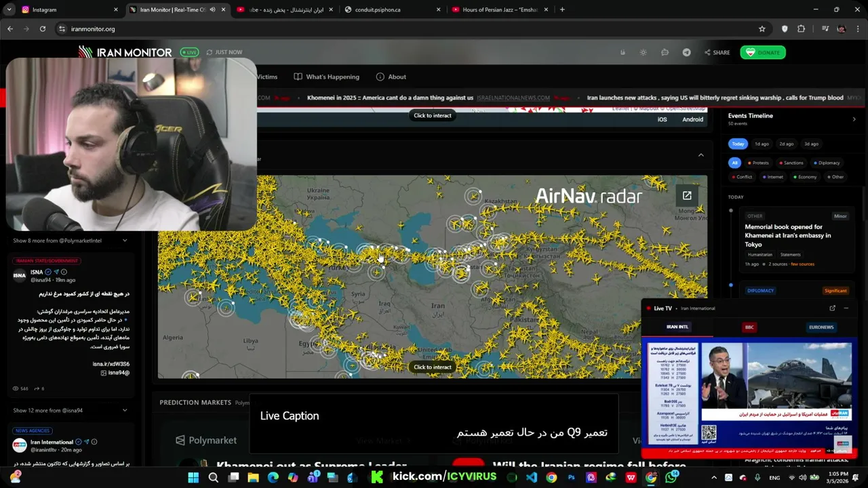Click the lower 'Click to interact' map overlay
Image resolution: width=868 pixels, height=488 pixels.
(x=433, y=367)
